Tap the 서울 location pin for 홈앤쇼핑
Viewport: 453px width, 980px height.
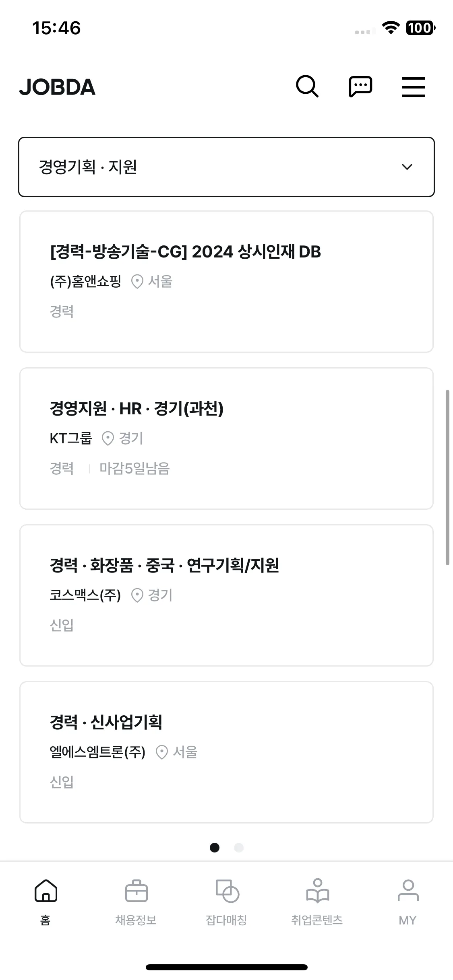coord(137,282)
